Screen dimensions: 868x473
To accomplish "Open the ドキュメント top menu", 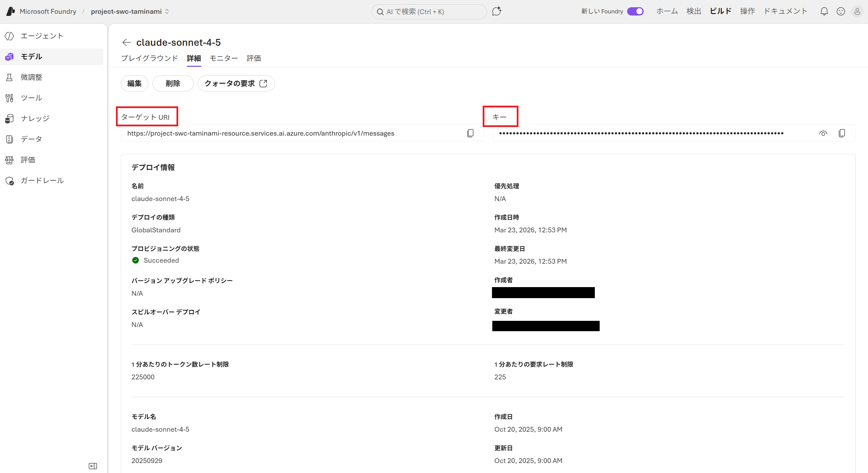I will point(785,11).
